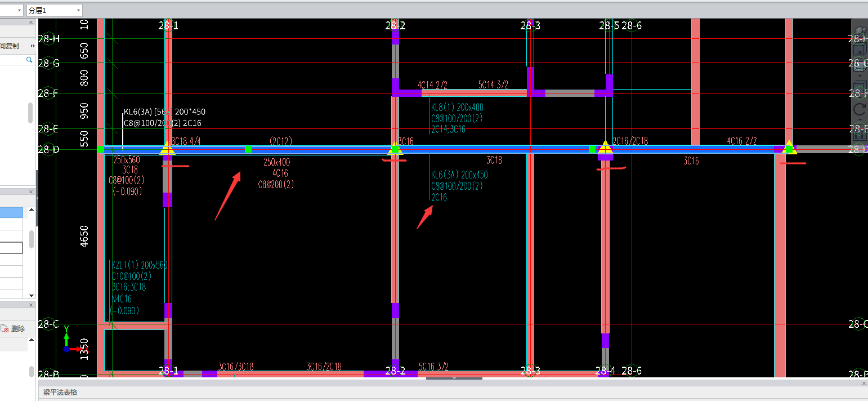This screenshot has height=401, width=868.
Task: Click the rotate view circular arrow icon
Action: (860, 109)
